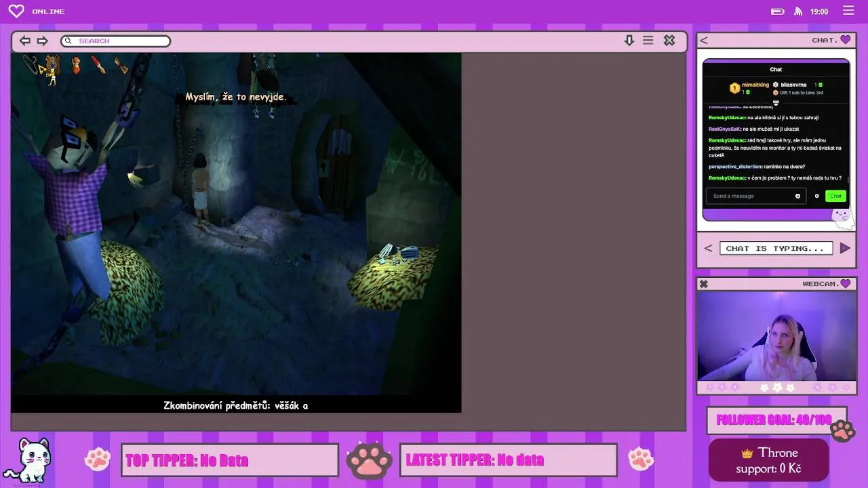Click play arrow beside CHAT IS TYPING
This screenshot has height=488, width=868.
tap(845, 248)
